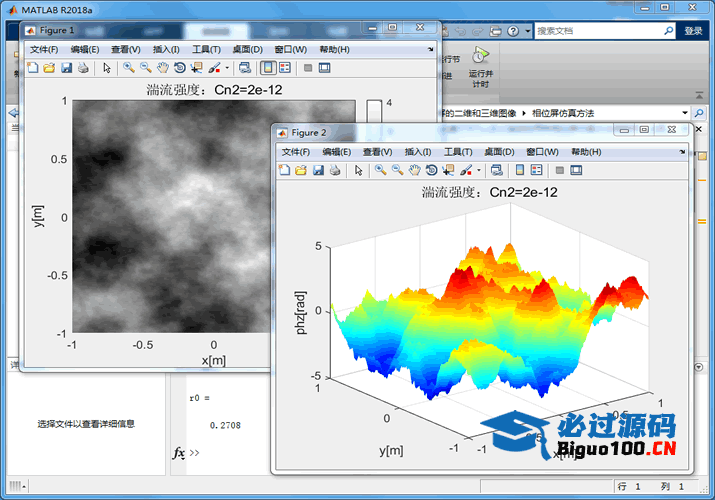Open address bar path history dropdown
The width and height of the screenshot is (715, 500).
(684, 113)
